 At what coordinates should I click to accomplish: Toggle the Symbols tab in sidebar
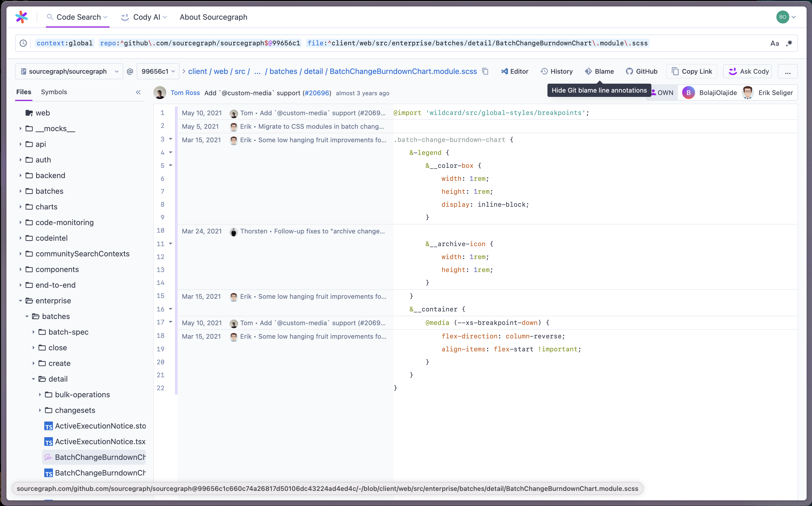pyautogui.click(x=54, y=91)
